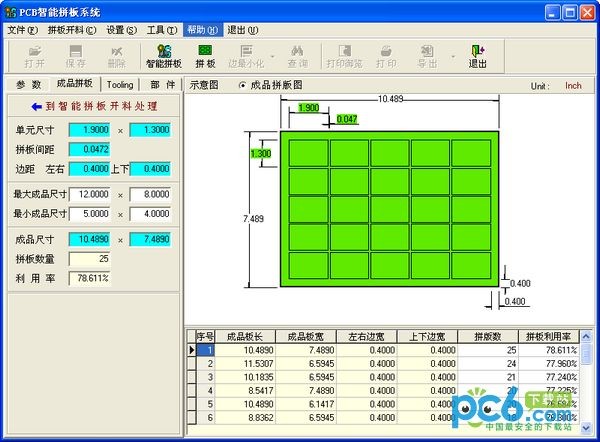Viewport: 600px width, 442px height.
Task: Click the table scrollbar up arrow
Action: pyautogui.click(x=586, y=337)
